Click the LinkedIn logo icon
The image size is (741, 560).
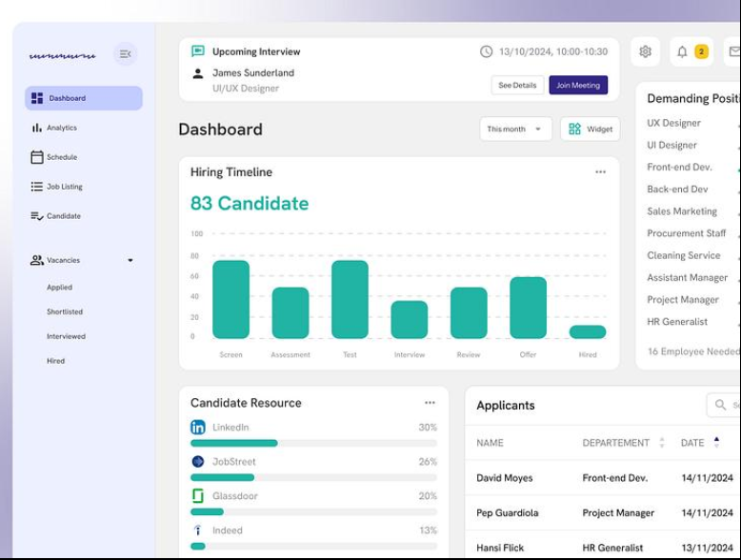pyautogui.click(x=198, y=428)
